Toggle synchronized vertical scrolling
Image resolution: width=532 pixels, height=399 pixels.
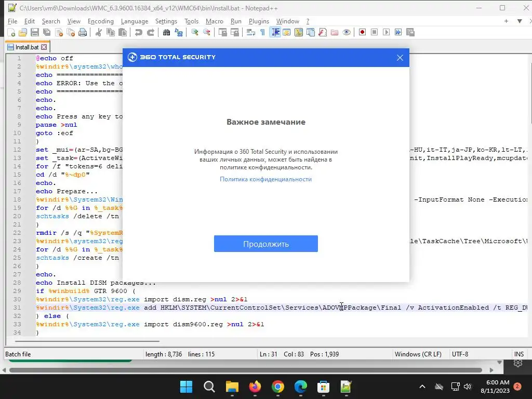[x=222, y=32]
